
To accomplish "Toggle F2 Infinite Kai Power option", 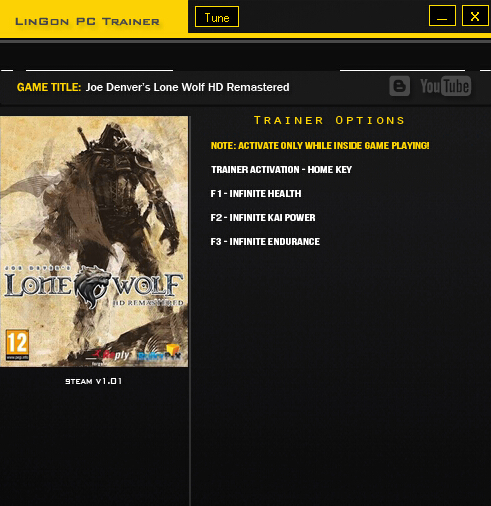I will [x=263, y=218].
